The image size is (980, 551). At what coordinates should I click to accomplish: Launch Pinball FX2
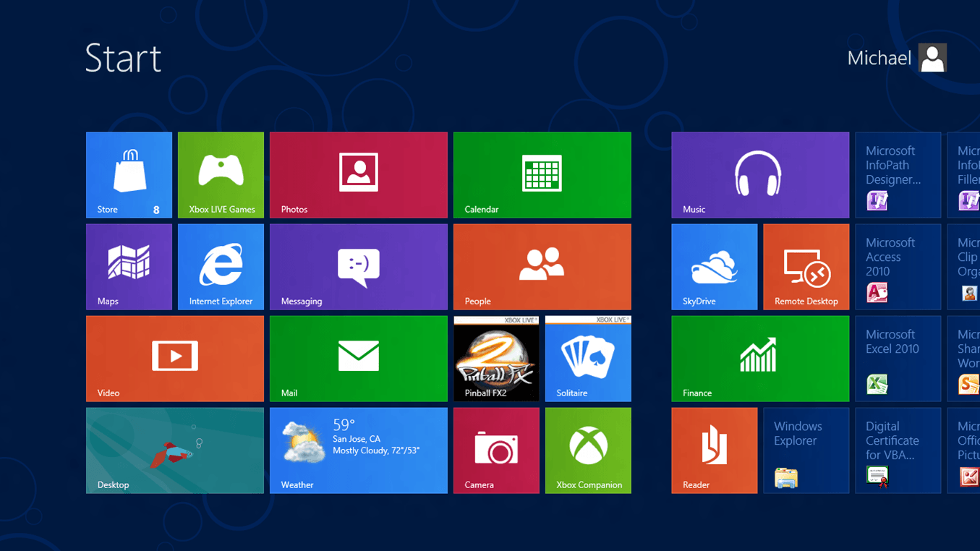(x=496, y=358)
